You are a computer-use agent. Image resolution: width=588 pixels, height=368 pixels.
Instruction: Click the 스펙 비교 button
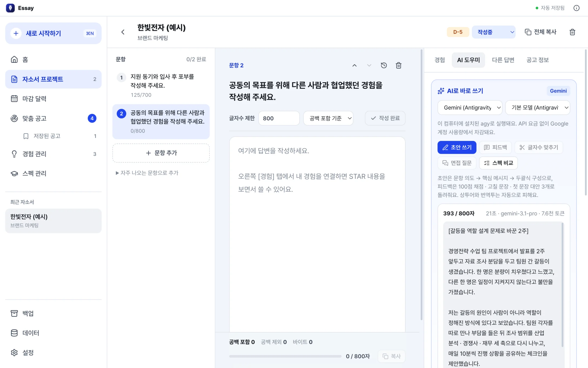(x=498, y=163)
